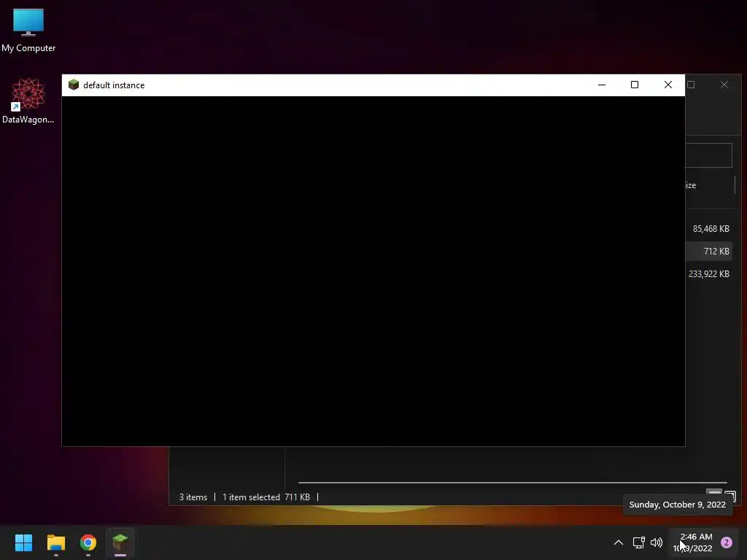Image resolution: width=747 pixels, height=560 pixels.
Task: Select the 233,922 KB file row
Action: click(x=709, y=274)
